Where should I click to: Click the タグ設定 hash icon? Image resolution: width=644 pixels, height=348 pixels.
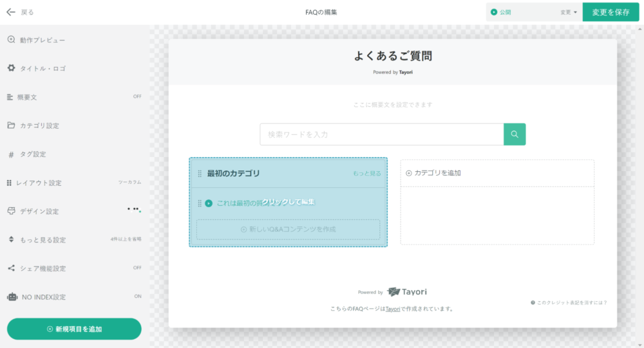click(x=11, y=154)
